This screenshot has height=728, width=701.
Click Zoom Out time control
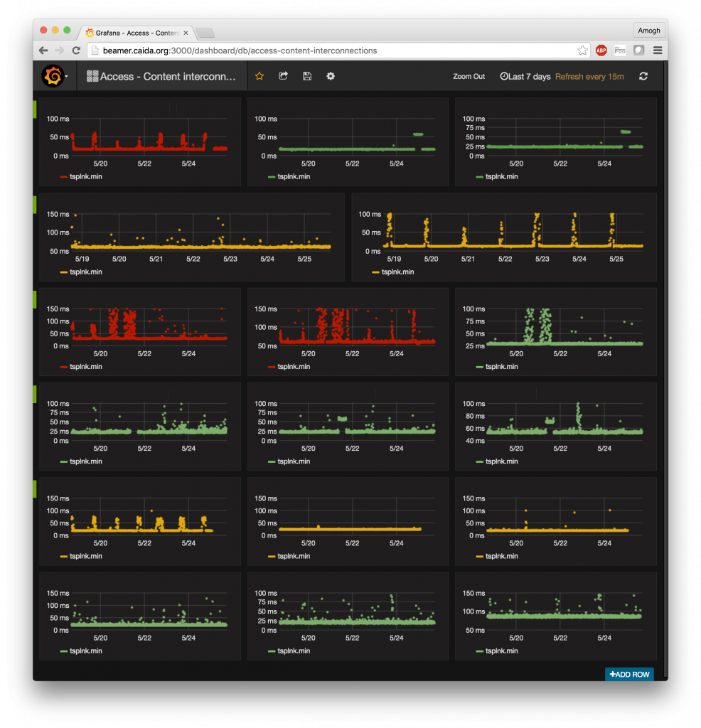click(x=469, y=77)
